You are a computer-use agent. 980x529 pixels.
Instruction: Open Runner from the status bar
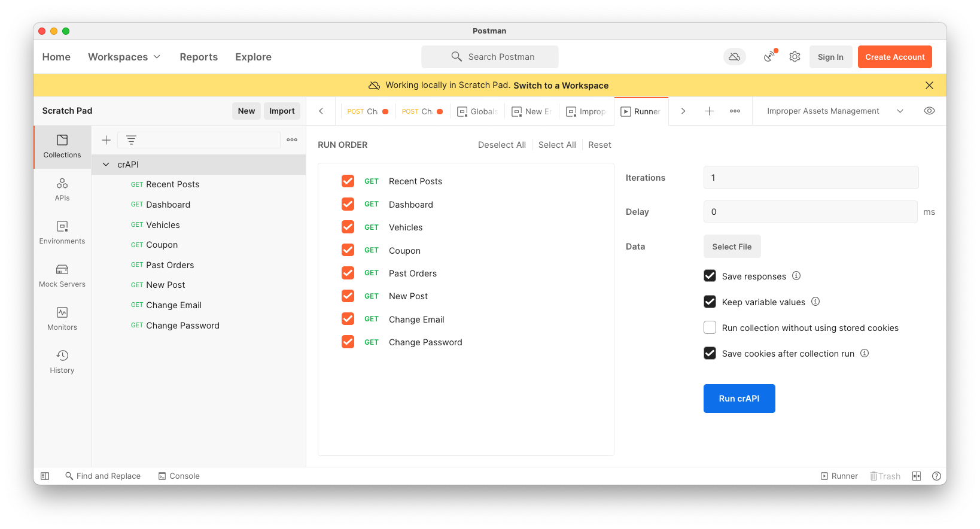(x=839, y=476)
